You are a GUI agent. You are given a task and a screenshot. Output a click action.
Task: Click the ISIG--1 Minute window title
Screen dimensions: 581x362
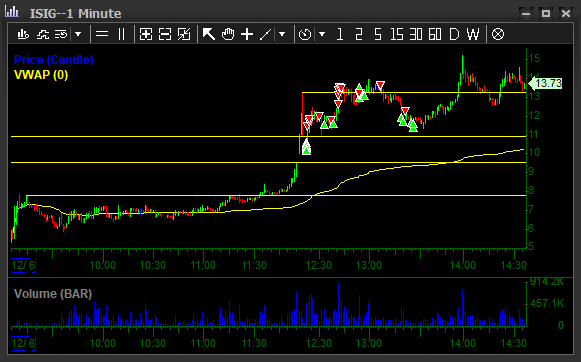coord(76,14)
